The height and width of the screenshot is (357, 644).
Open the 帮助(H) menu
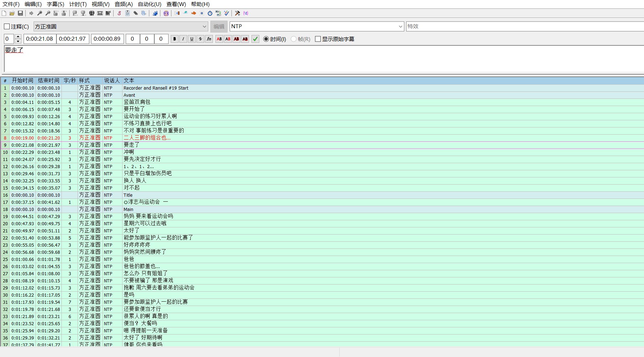(200, 4)
